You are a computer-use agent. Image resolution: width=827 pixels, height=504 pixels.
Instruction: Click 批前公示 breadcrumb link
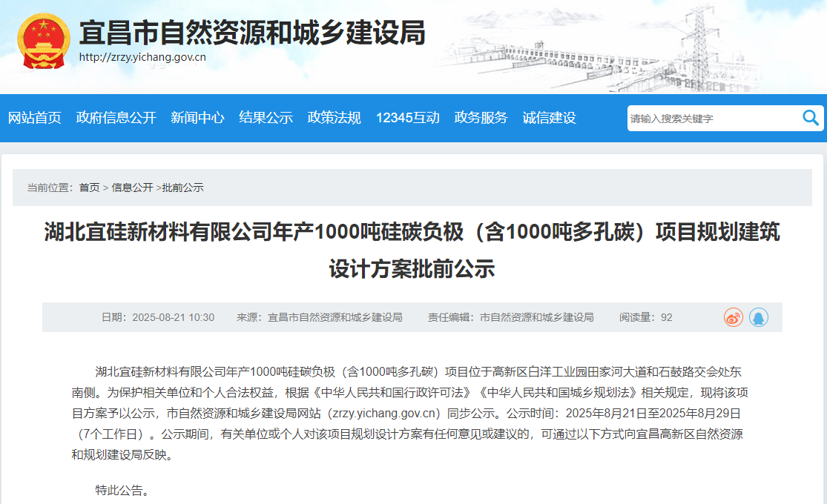coord(182,188)
